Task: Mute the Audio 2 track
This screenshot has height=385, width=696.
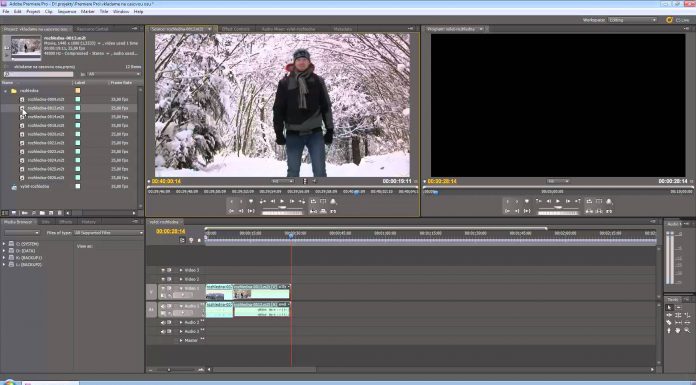Action: (163, 322)
